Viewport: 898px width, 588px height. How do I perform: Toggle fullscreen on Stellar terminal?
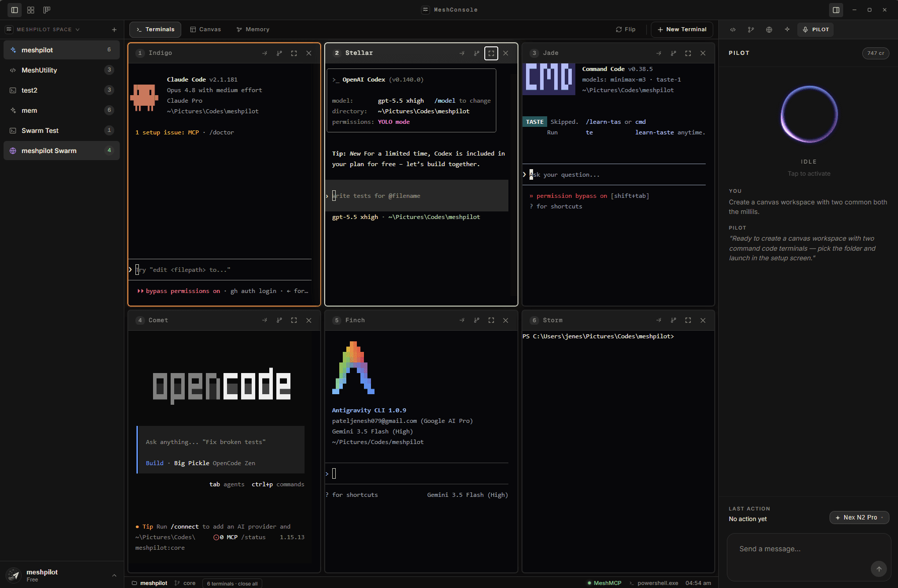[x=491, y=53]
